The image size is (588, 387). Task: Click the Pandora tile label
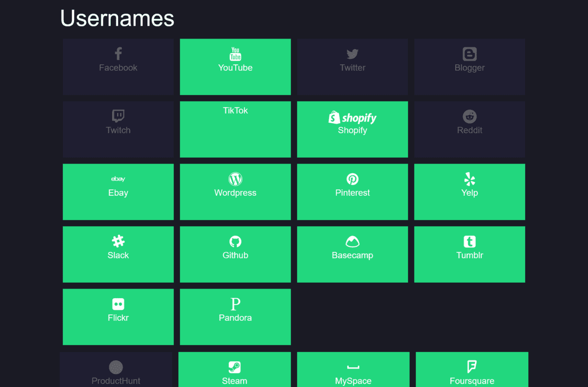[235, 318]
